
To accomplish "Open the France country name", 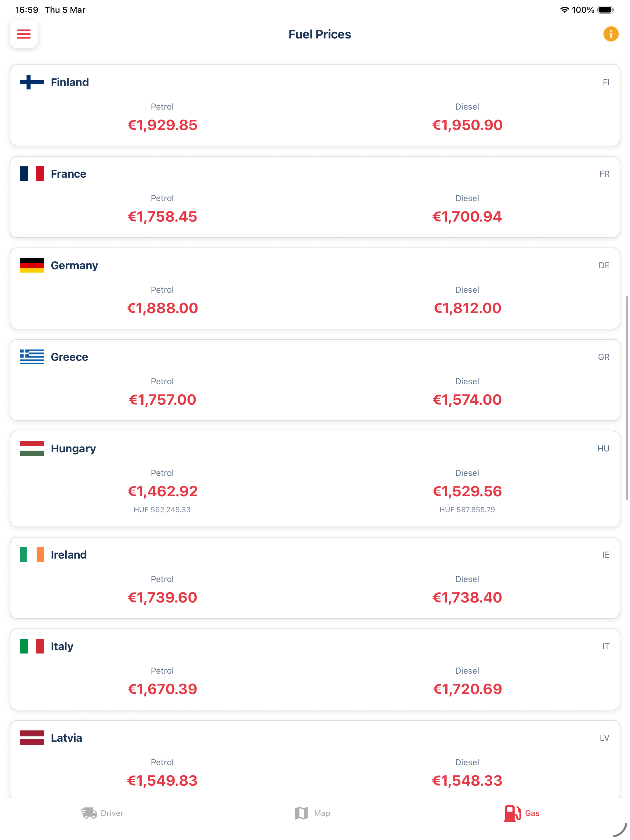I will (x=68, y=174).
